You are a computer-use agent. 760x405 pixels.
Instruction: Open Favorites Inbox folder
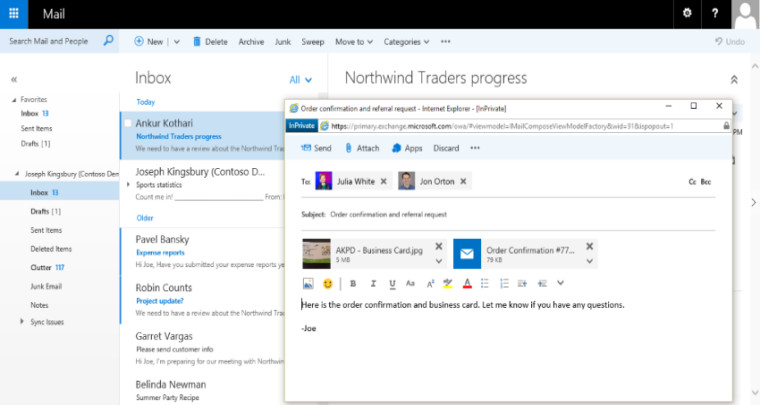pos(34,113)
